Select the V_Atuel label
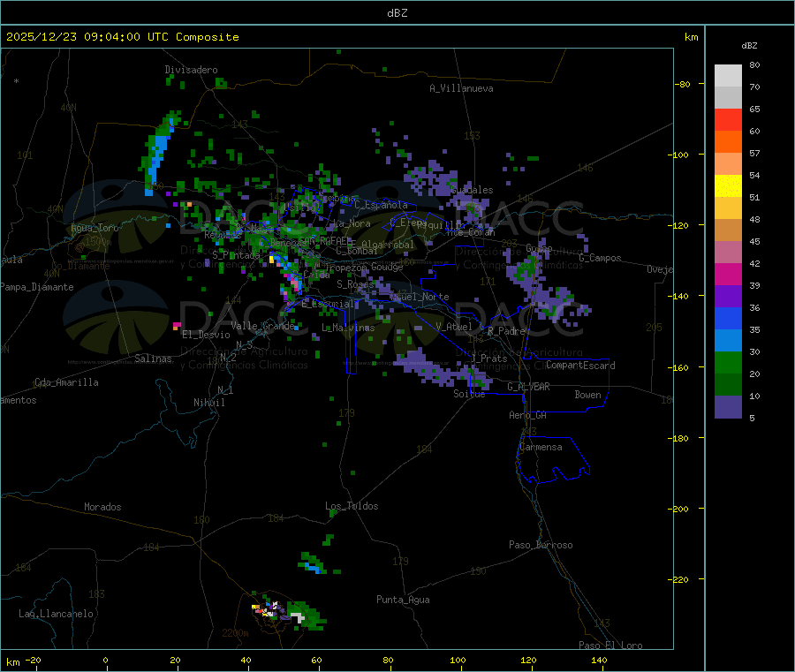 [x=454, y=327]
